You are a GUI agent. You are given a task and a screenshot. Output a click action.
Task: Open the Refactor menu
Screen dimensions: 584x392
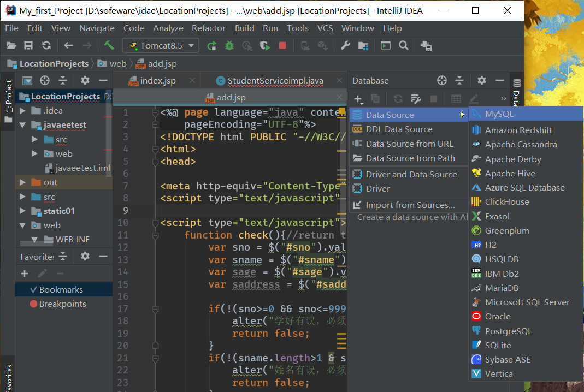click(x=209, y=28)
